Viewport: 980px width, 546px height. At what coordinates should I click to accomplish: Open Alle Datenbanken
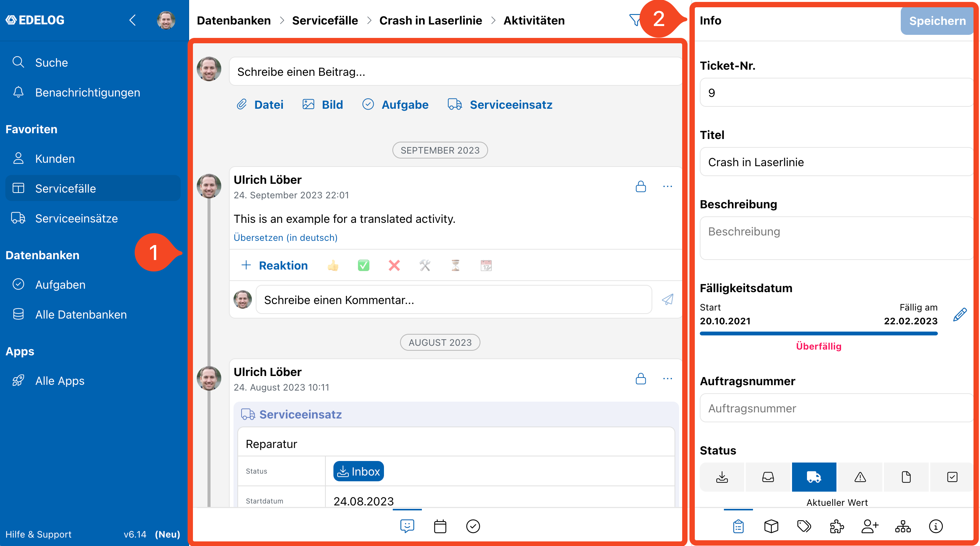coord(93,314)
